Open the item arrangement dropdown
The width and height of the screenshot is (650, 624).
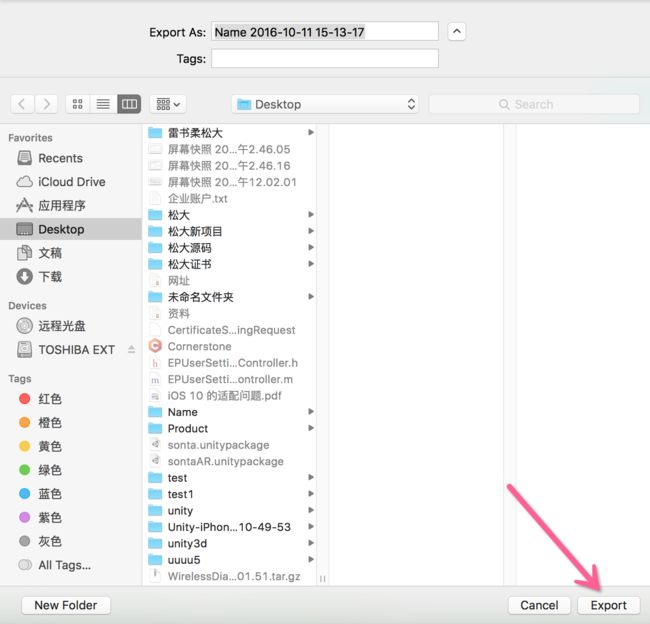coord(168,104)
